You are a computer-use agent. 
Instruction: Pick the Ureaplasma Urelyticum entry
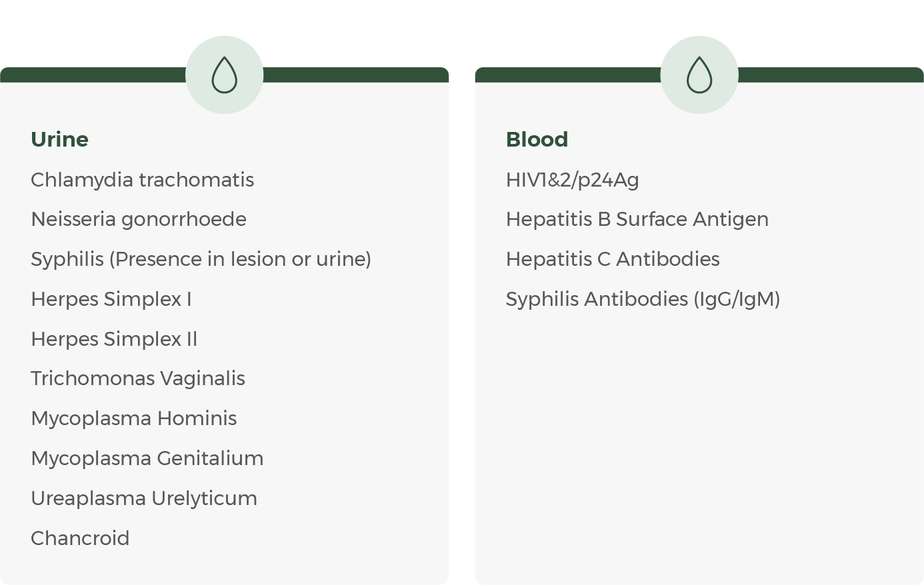[144, 498]
